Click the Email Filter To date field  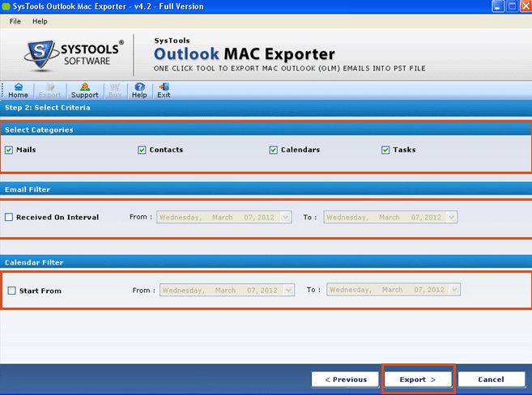tap(390, 217)
